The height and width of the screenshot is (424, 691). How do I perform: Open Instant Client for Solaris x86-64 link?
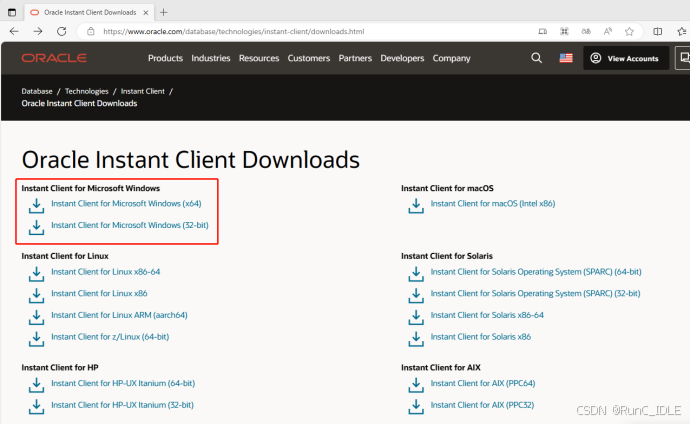[x=487, y=315]
